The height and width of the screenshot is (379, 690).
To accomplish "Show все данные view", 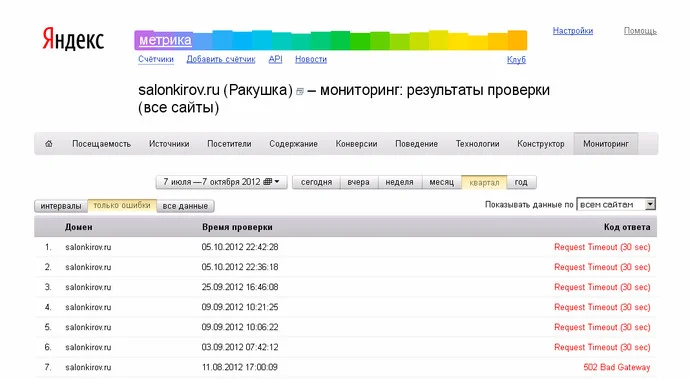I will pyautogui.click(x=185, y=206).
